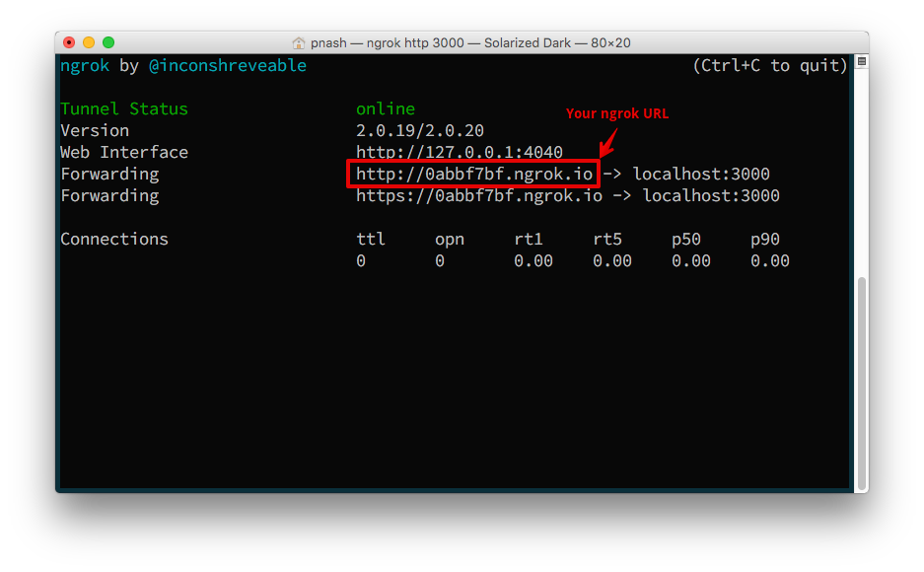
Task: Click the green zoom window button
Action: coord(108,42)
